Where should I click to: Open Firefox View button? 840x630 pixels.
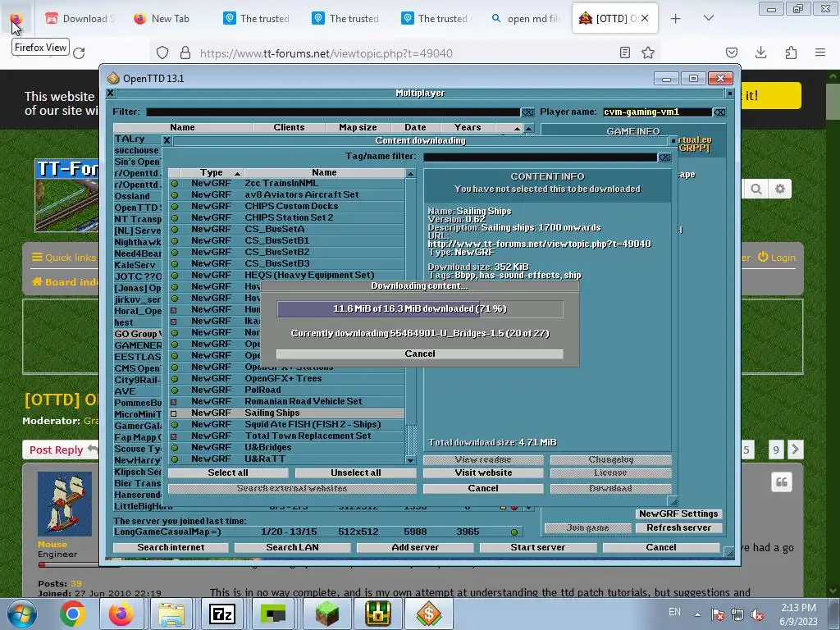16,19
